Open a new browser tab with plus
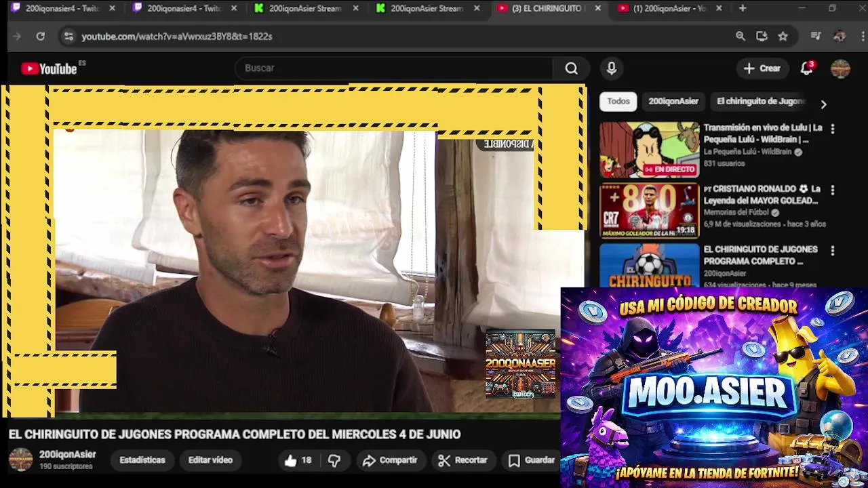This screenshot has width=868, height=488. pos(743,8)
